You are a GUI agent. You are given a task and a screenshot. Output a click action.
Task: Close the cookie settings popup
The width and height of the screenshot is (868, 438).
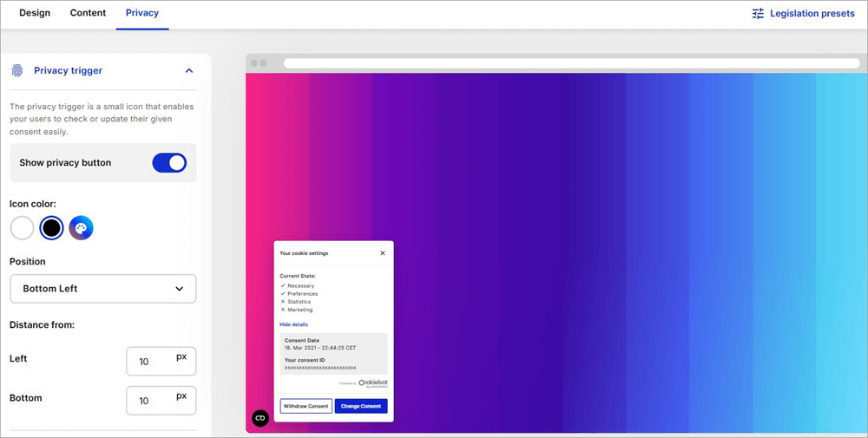[383, 253]
